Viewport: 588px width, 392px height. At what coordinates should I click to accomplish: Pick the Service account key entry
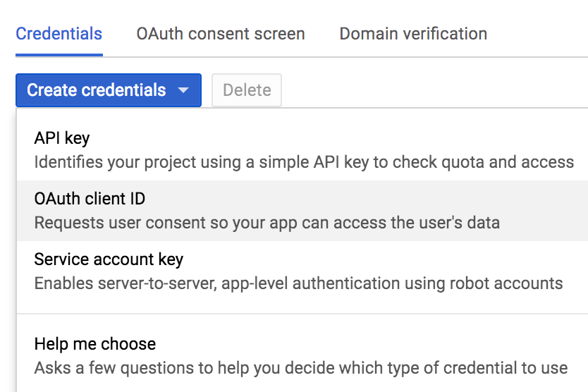click(302, 271)
